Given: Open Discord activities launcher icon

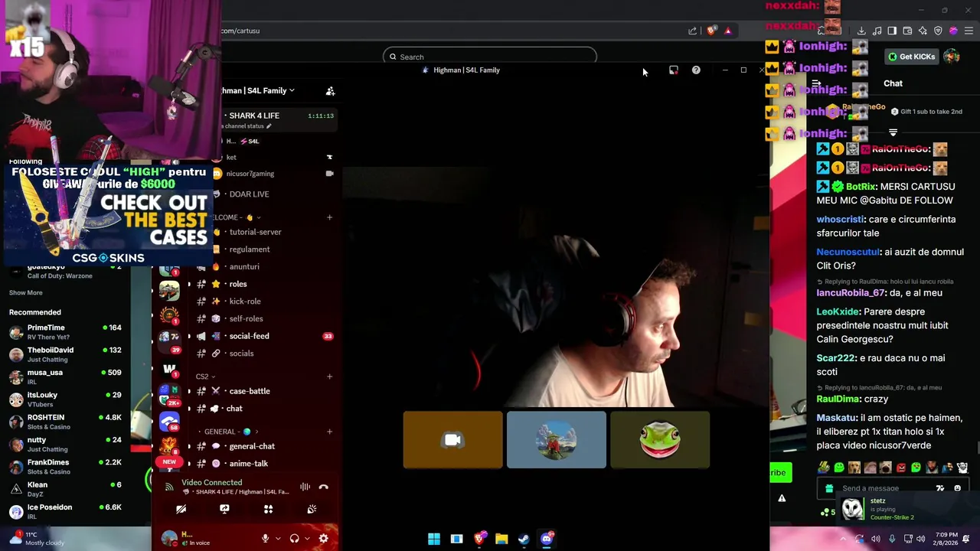Looking at the screenshot, I should 268,509.
